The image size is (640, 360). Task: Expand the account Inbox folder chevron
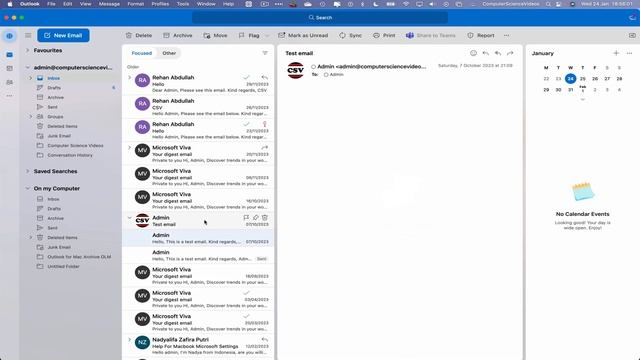tap(30, 78)
